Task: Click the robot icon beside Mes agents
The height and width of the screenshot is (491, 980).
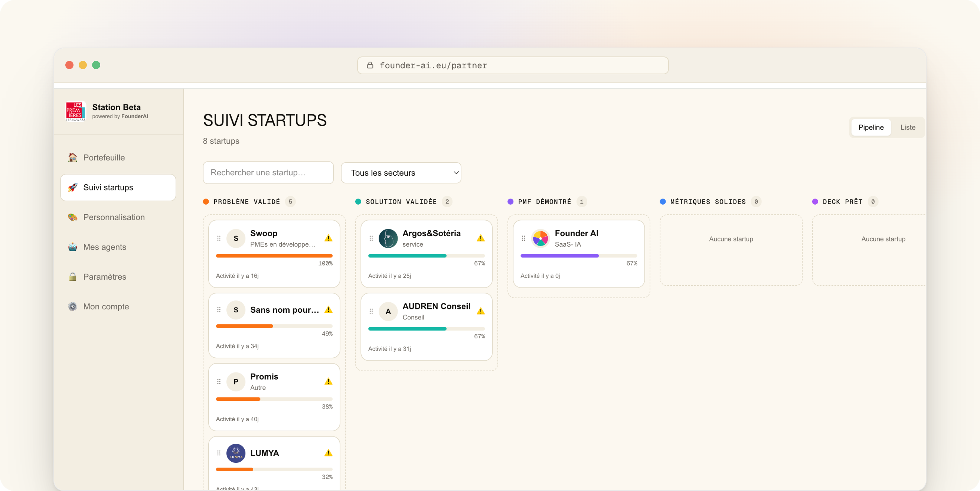Action: point(72,247)
